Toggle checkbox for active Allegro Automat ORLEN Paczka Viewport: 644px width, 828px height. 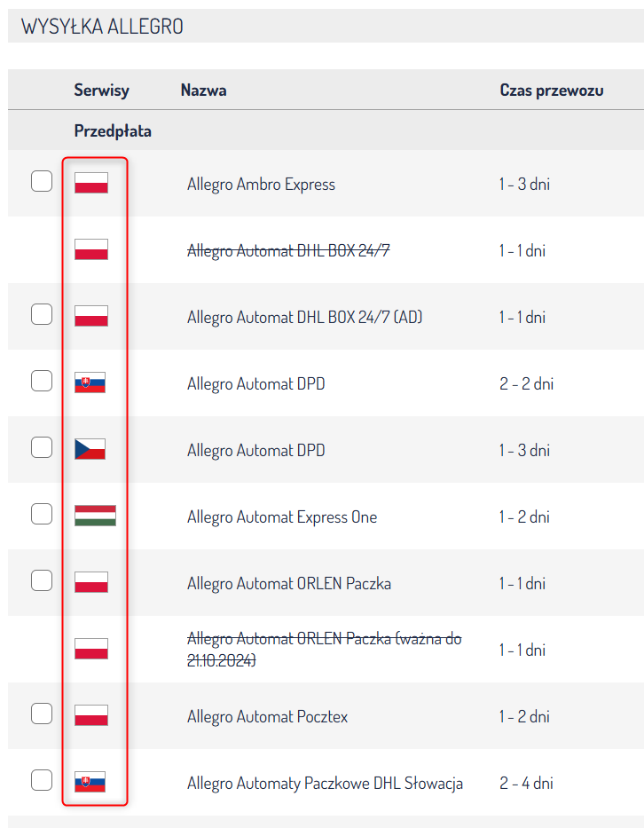42,580
